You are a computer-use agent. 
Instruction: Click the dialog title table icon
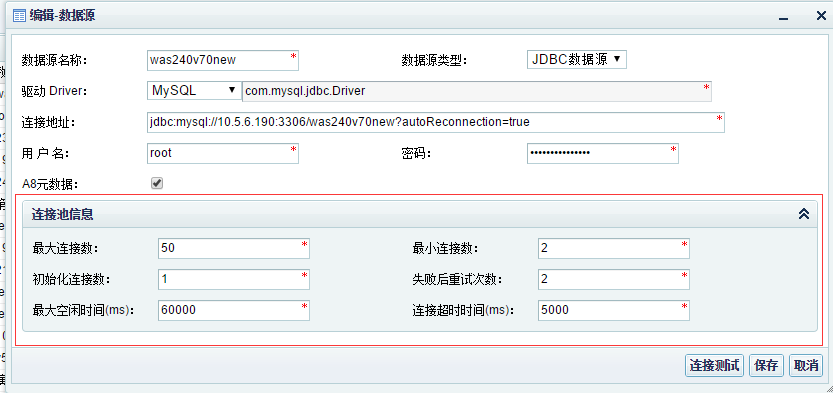(19, 16)
